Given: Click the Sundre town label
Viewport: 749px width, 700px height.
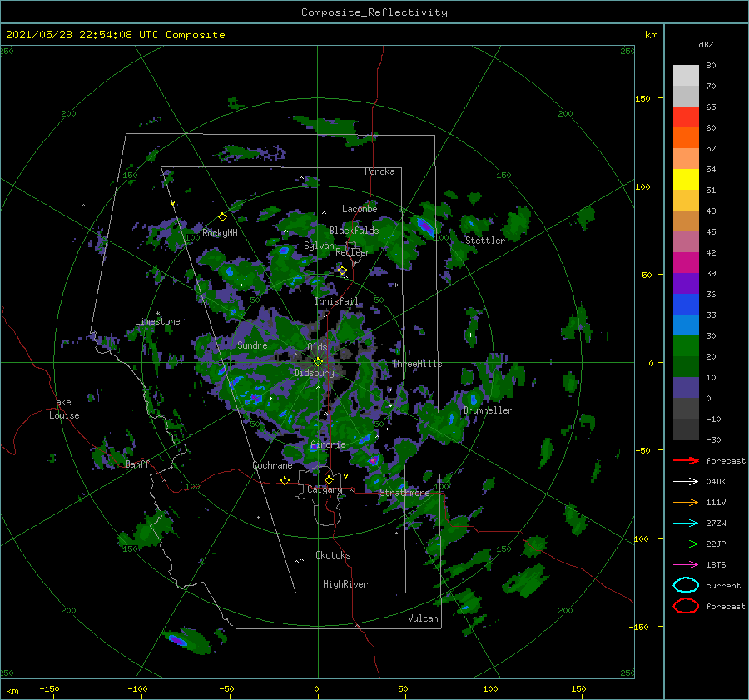Looking at the screenshot, I should (252, 345).
